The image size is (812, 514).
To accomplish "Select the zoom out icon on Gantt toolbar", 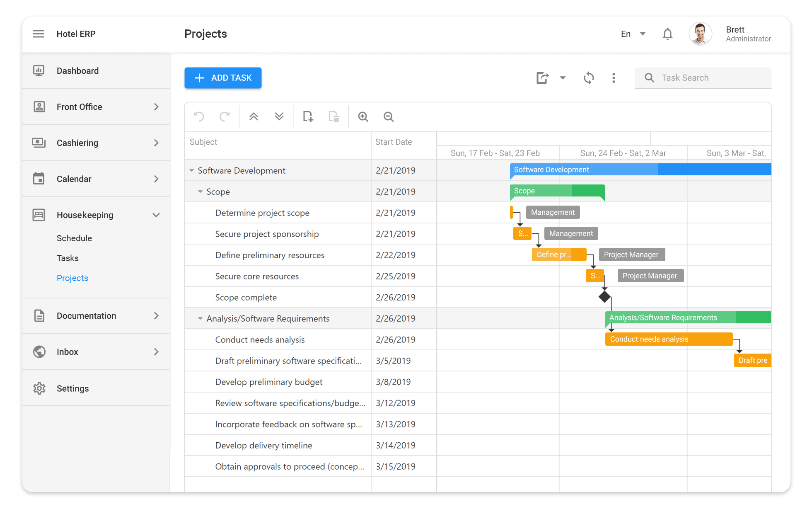I will (x=388, y=116).
